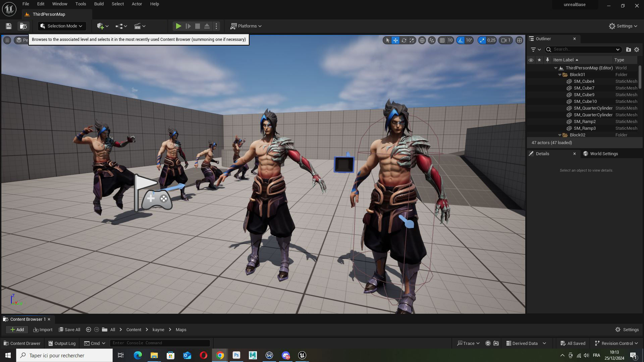Screen dimensions: 644x362
Task: Activate the Scale gizmo tool
Action: [x=412, y=40]
